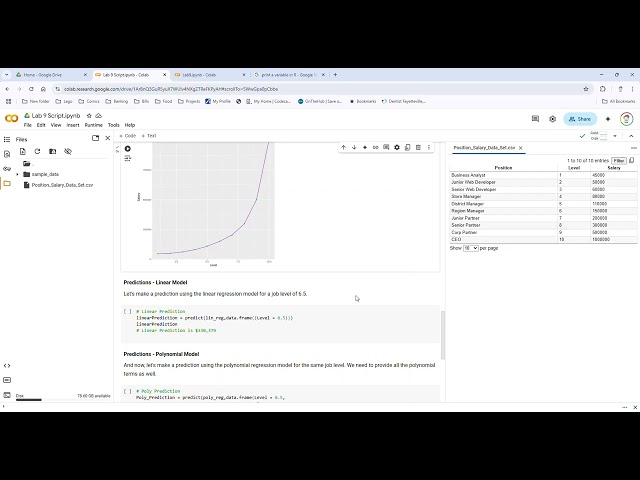Click the Colab CO logo

click(x=11, y=119)
